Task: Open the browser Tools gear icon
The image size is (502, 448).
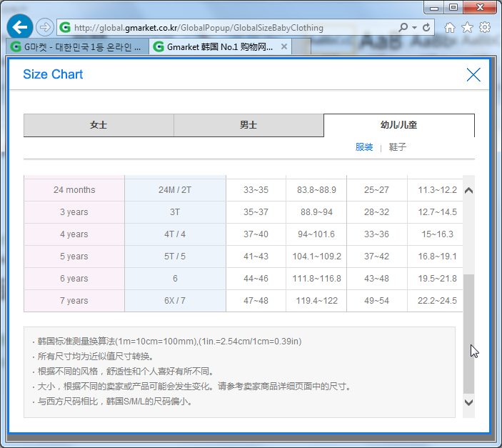Action: [485, 28]
